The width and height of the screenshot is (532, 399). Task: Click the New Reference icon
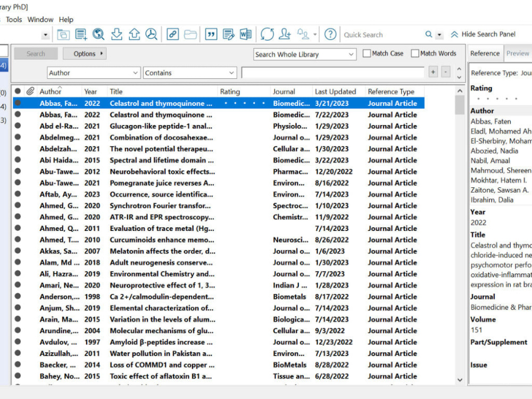point(81,34)
